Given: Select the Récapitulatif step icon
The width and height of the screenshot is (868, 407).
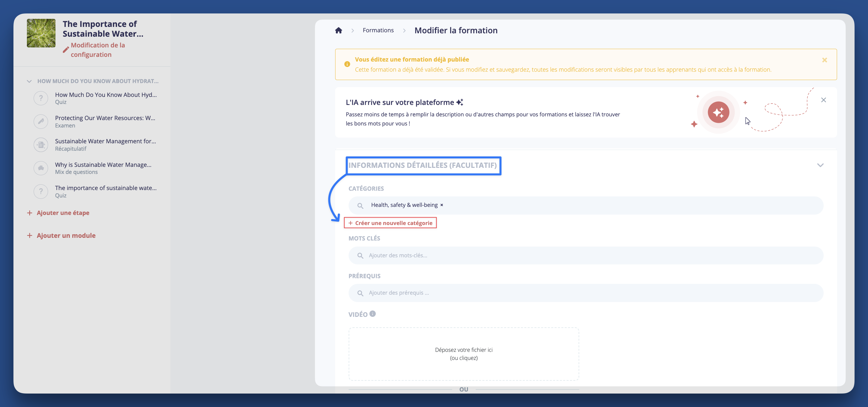Looking at the screenshot, I should click(41, 144).
